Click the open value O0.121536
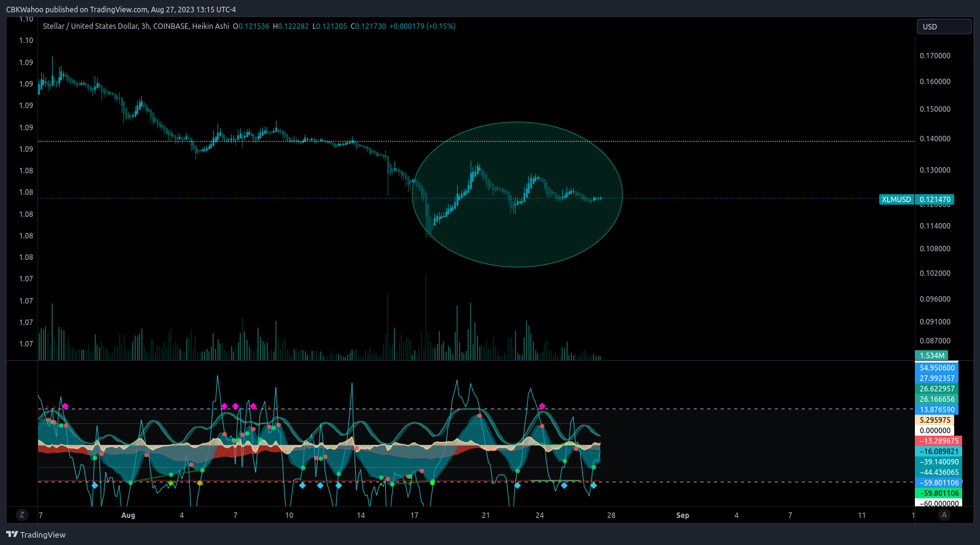This screenshot has height=545, width=980. tap(251, 26)
